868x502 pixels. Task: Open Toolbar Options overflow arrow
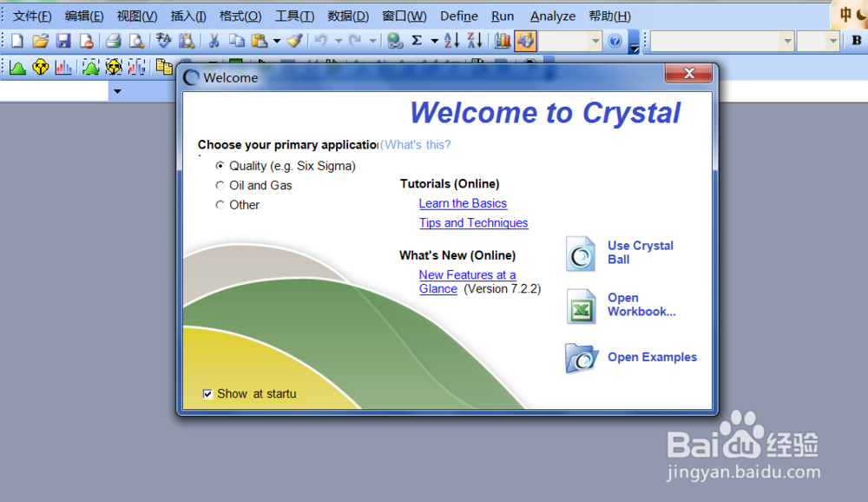635,42
